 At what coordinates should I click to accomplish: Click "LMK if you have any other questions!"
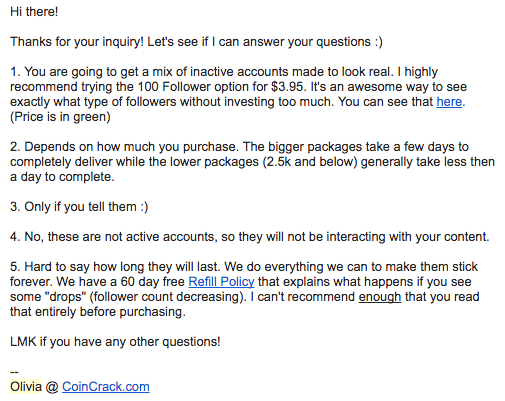[115, 342]
